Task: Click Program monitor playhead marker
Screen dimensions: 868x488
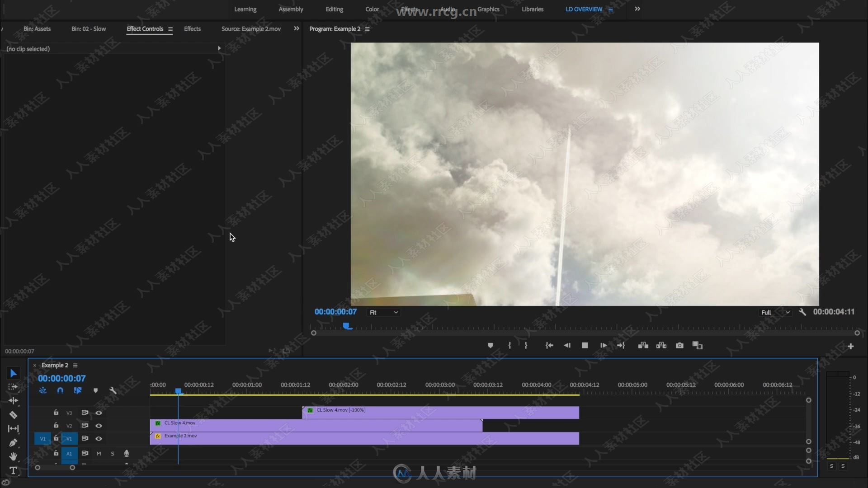Action: [x=346, y=326]
